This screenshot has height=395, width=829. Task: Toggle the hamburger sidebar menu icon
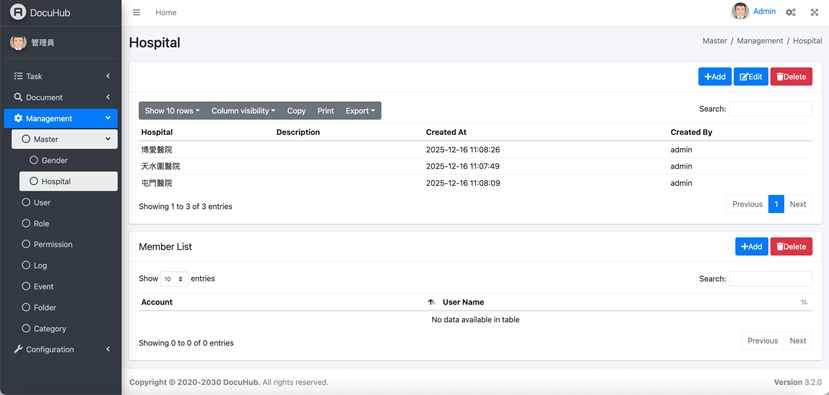coord(136,12)
